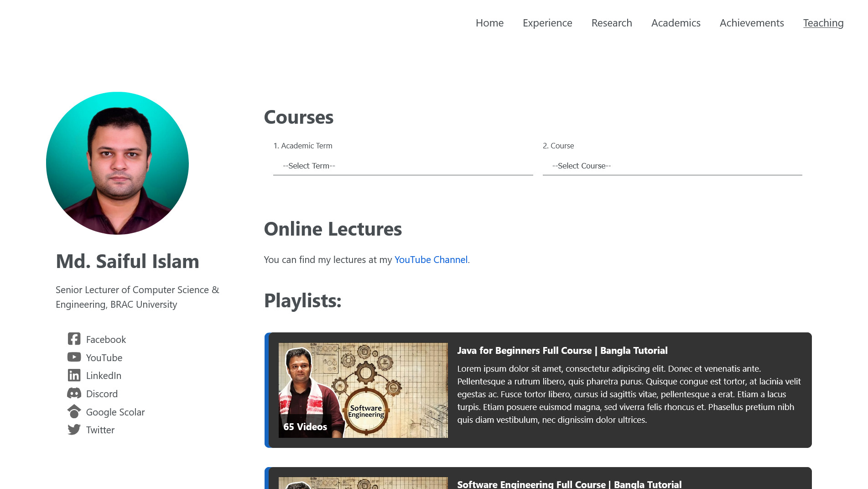Viewport: 868px width, 489px height.
Task: Select the Teaching nav link
Action: click(823, 23)
